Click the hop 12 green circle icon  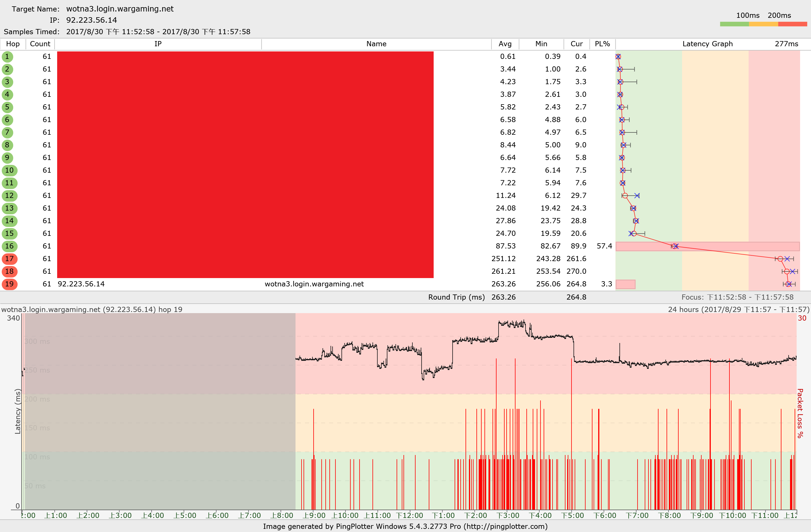click(9, 196)
